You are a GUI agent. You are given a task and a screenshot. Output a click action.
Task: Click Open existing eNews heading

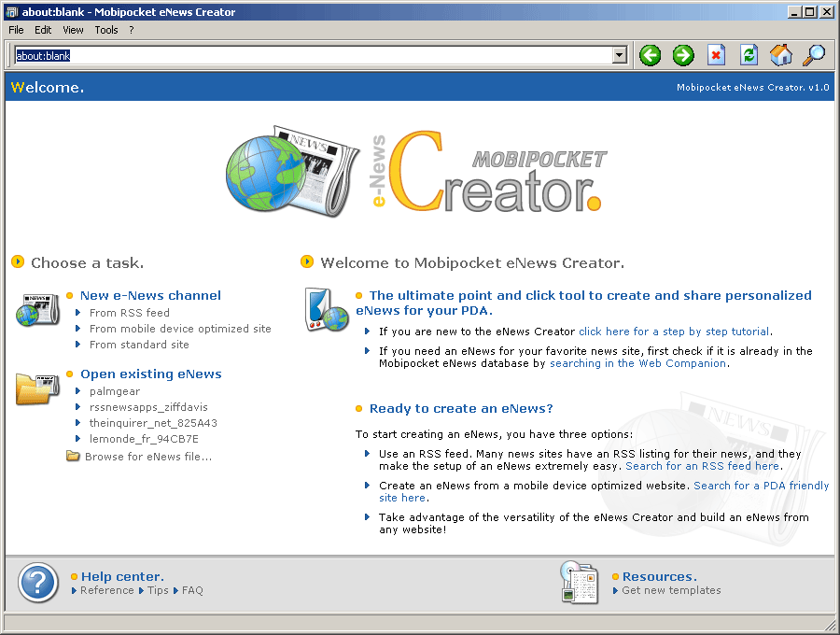click(151, 374)
